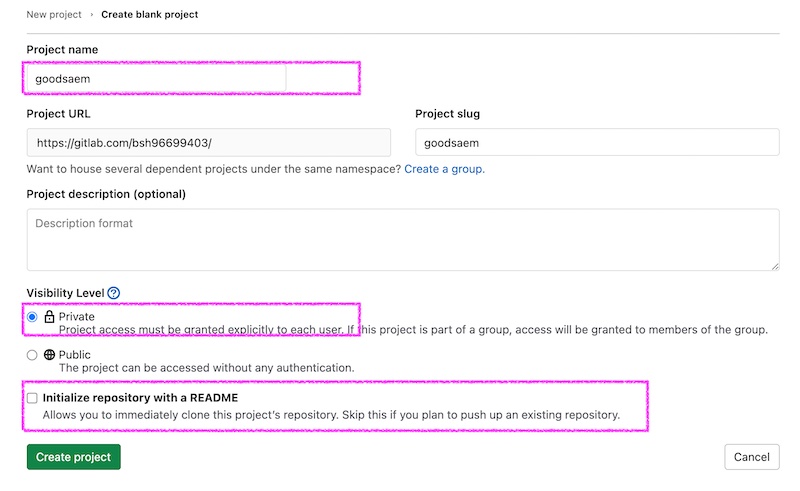The image size is (800, 491).
Task: Select the Public visibility radio button
Action: (x=32, y=355)
